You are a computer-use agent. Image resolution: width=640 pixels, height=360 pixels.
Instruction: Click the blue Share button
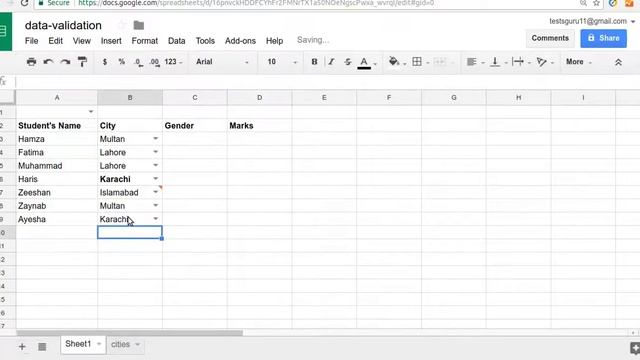603,38
